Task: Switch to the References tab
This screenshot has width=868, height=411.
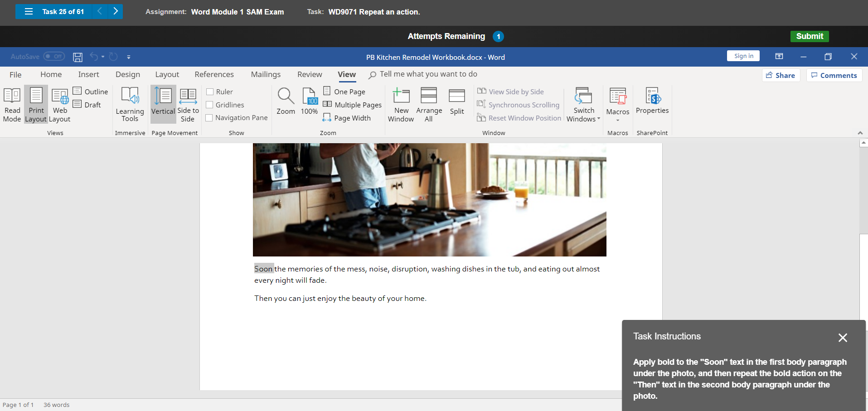Action: tap(214, 74)
